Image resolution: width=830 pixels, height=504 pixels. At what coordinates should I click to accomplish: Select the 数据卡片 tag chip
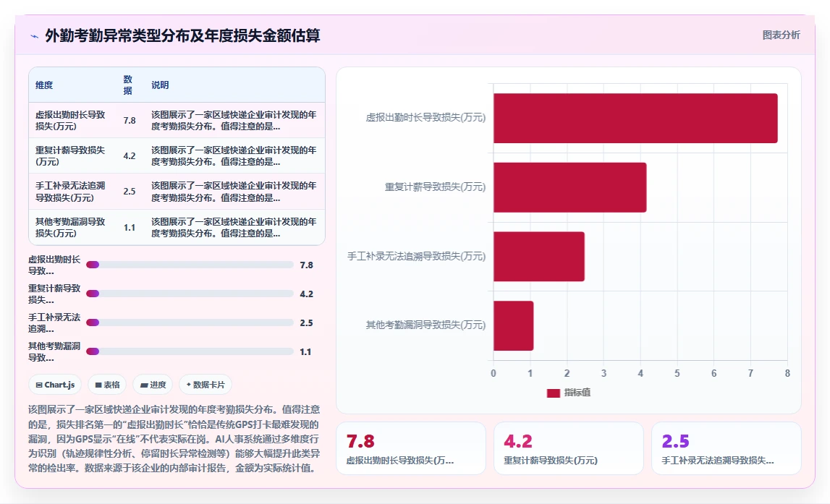click(206, 385)
